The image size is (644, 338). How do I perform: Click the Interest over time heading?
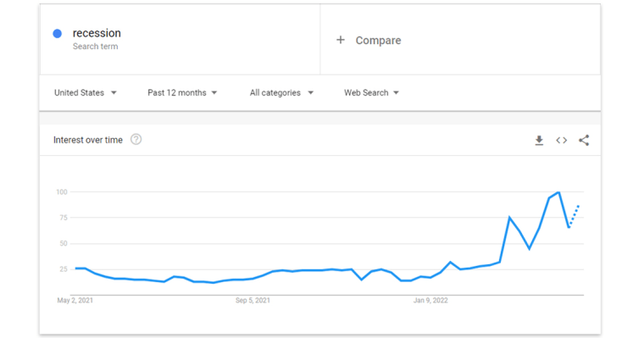pos(88,140)
